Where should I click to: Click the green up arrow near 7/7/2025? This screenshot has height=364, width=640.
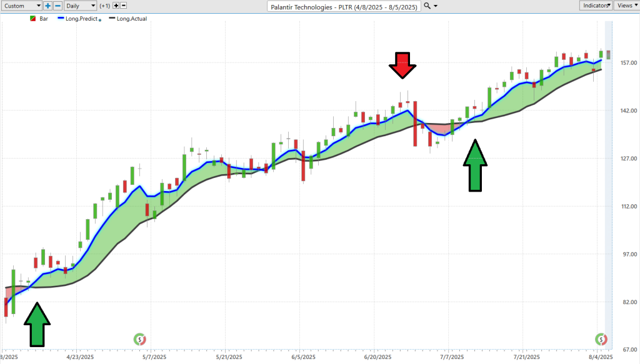tap(475, 165)
